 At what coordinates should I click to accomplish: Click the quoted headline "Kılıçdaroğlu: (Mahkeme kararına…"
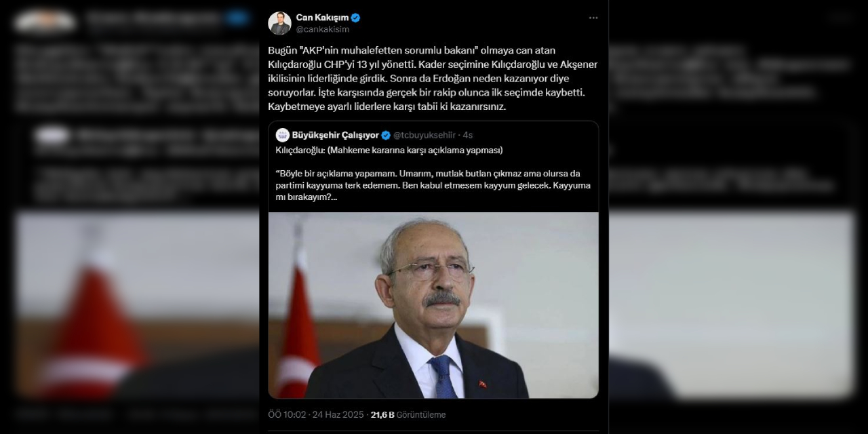tap(389, 150)
